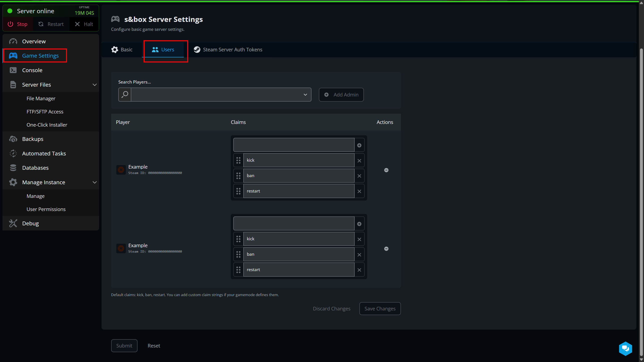
Task: Open the Backups section
Action: (x=33, y=139)
